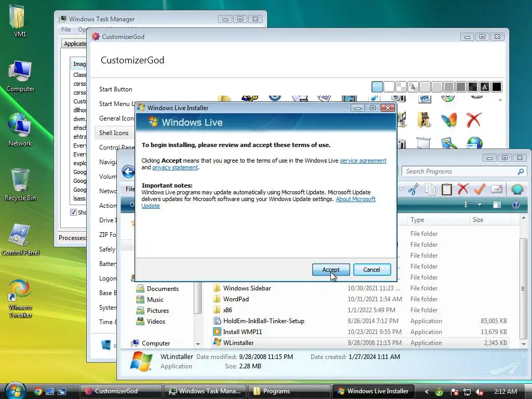Click the Paste clipboard icon in Programs toolbar
The height and width of the screenshot is (399, 532).
pyautogui.click(x=447, y=189)
